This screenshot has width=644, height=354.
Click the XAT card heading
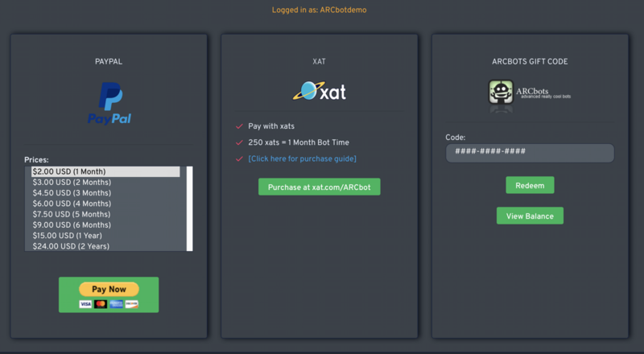click(x=319, y=62)
